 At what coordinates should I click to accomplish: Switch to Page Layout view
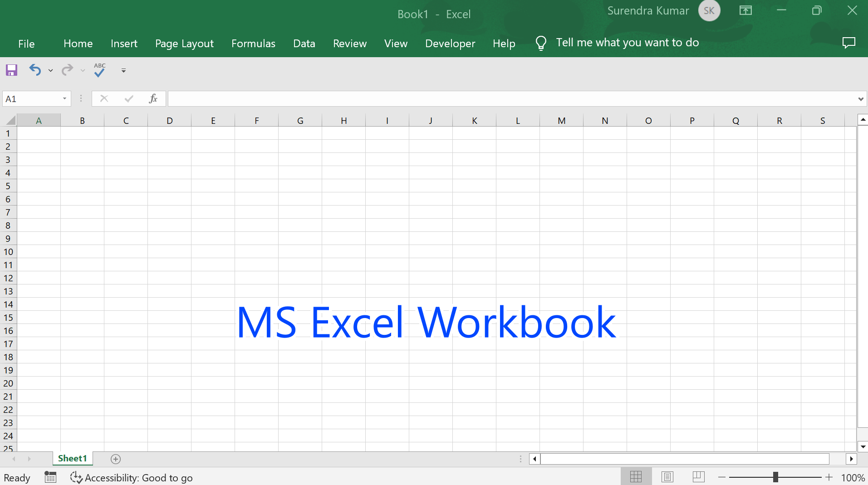point(667,477)
